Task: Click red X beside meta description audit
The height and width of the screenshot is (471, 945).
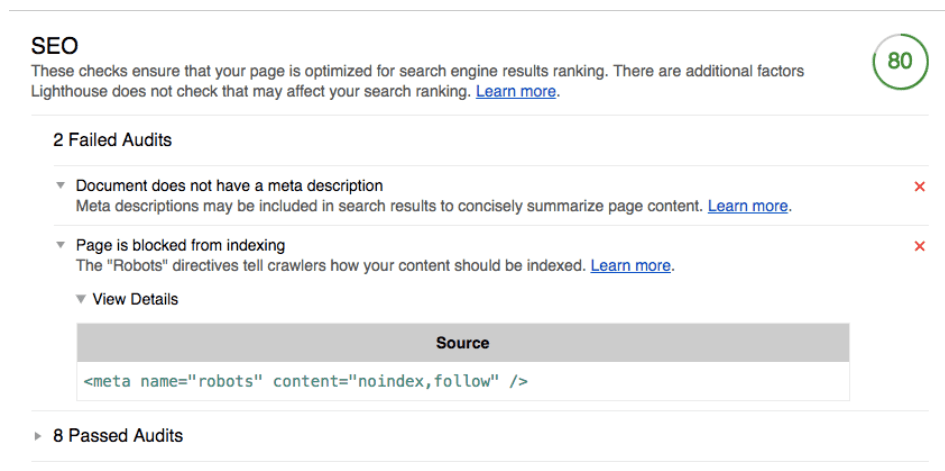Action: coord(919,187)
